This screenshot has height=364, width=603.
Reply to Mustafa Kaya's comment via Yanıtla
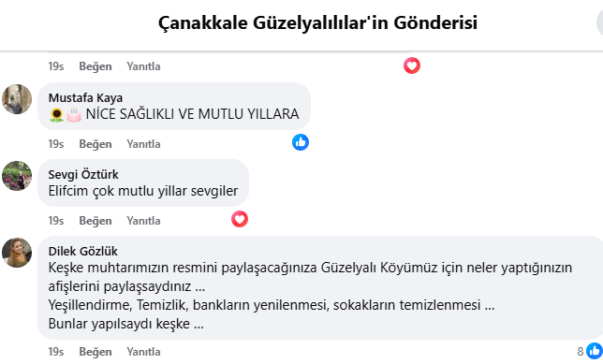pos(143,144)
